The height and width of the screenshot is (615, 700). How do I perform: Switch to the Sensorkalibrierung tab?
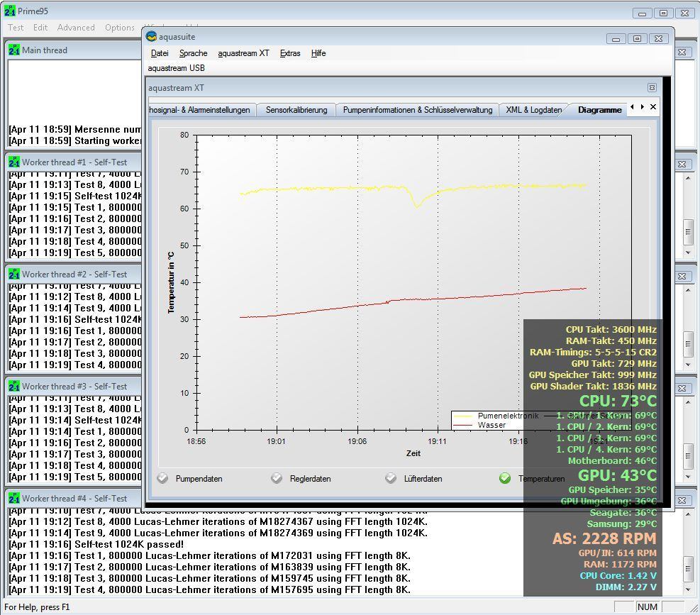click(296, 110)
